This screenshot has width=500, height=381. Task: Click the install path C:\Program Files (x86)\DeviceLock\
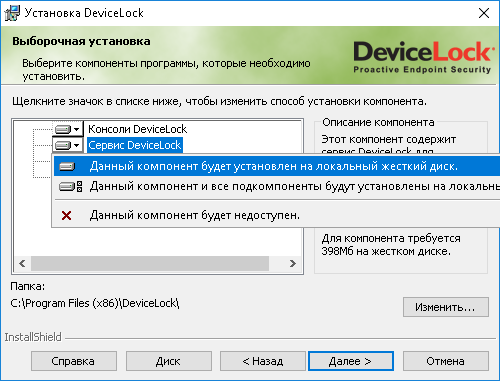click(95, 303)
